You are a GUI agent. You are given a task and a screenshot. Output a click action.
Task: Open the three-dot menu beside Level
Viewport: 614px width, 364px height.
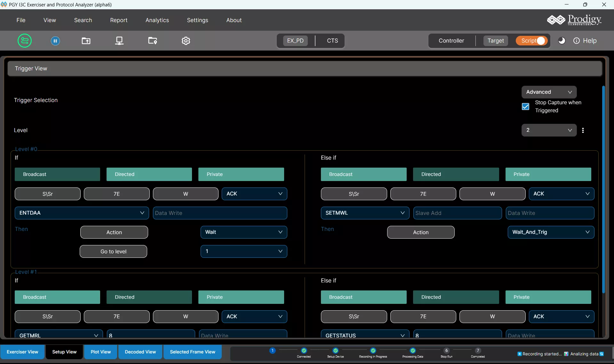[x=583, y=130]
